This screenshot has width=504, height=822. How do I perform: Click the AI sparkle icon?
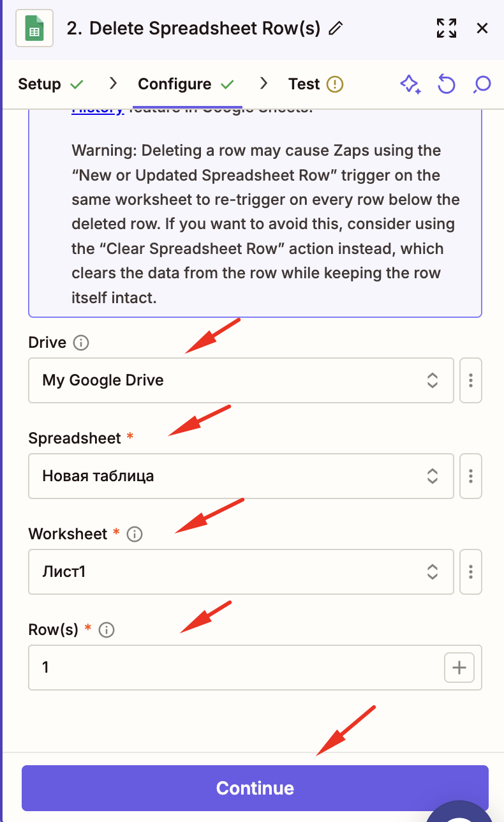410,84
